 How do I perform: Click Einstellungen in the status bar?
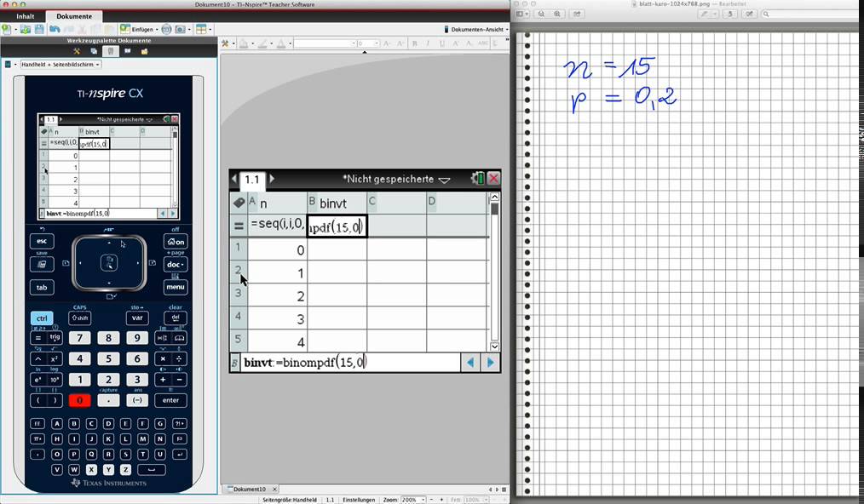pyautogui.click(x=359, y=500)
